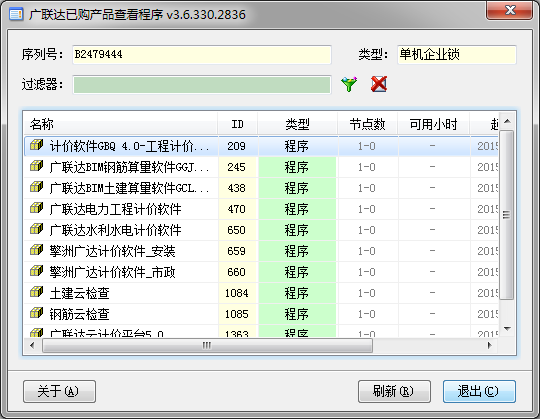This screenshot has width=540, height=419.
Task: Sort by the ID column header
Action: point(238,124)
